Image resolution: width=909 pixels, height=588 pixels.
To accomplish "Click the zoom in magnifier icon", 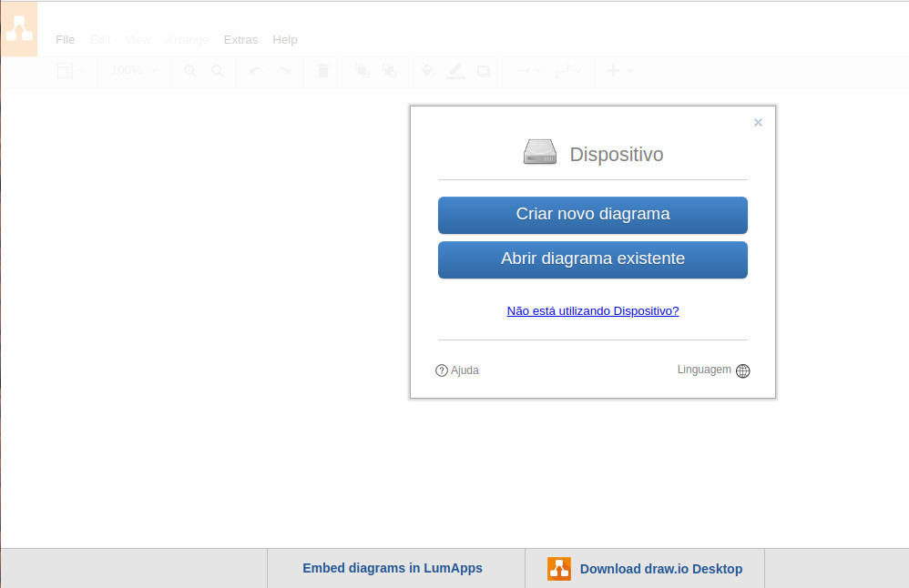I will coord(189,71).
